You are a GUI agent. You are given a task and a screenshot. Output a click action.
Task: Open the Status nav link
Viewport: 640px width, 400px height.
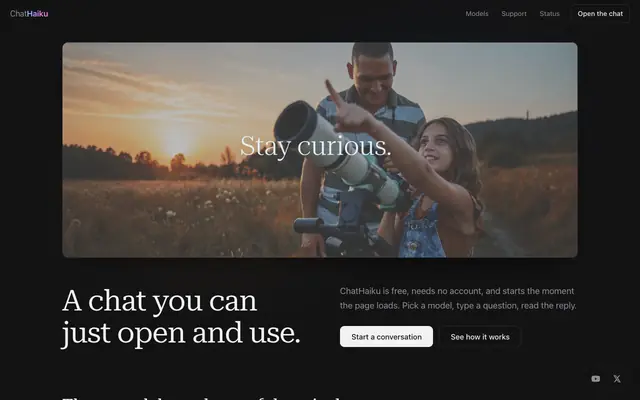549,13
